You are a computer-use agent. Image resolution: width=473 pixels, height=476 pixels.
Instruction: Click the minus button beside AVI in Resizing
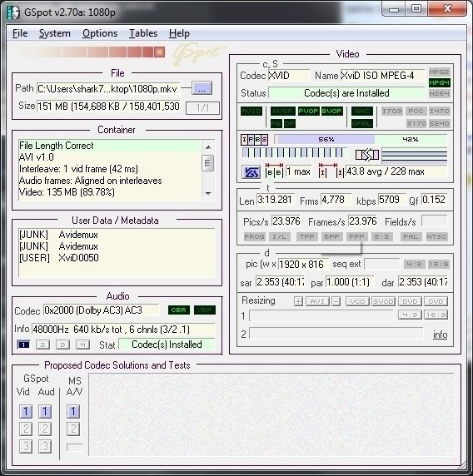pyautogui.click(x=336, y=301)
